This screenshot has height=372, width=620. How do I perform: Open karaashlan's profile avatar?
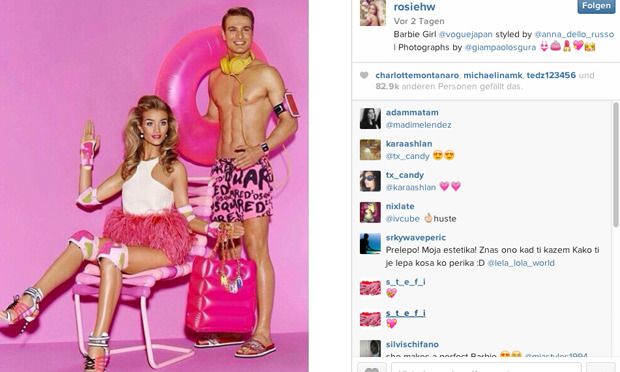(x=370, y=149)
